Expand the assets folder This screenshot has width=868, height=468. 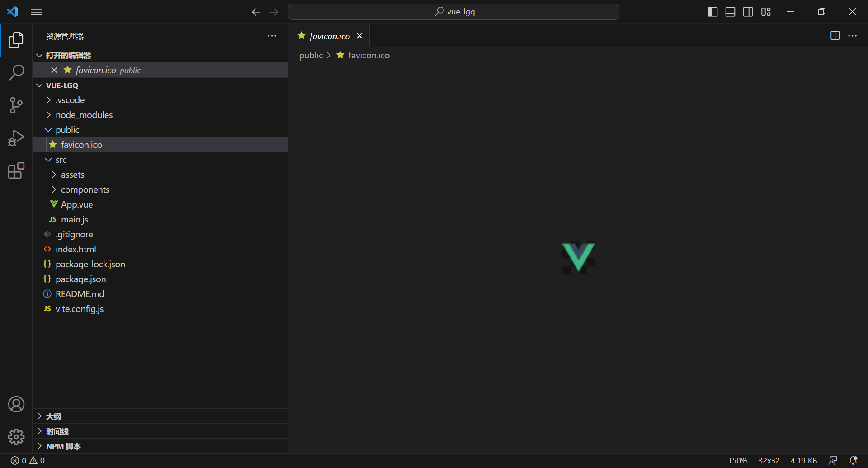(x=160, y=175)
